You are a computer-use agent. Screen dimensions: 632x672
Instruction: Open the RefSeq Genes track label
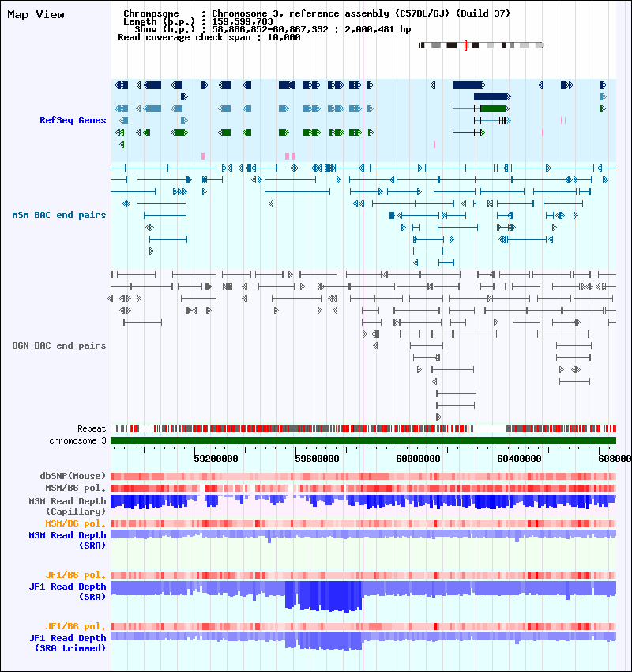coord(73,120)
